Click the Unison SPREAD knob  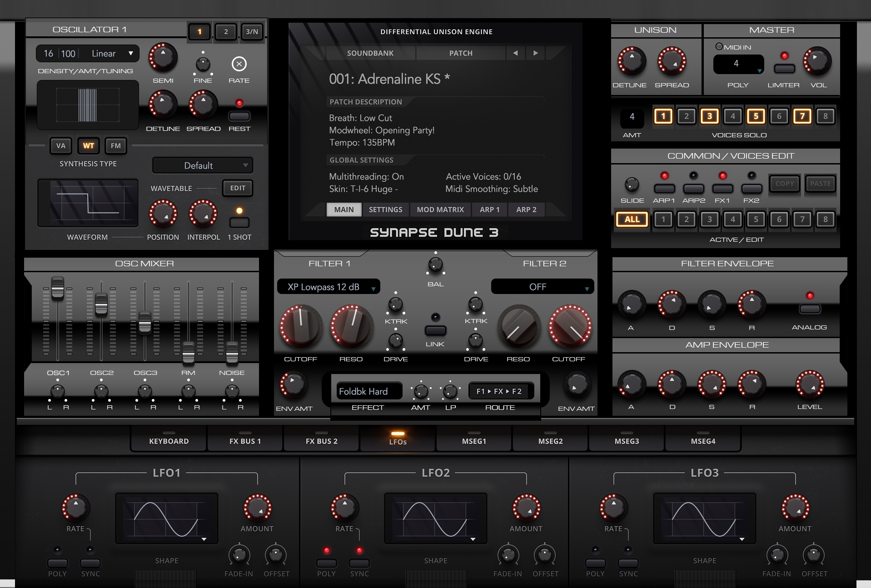coord(672,61)
